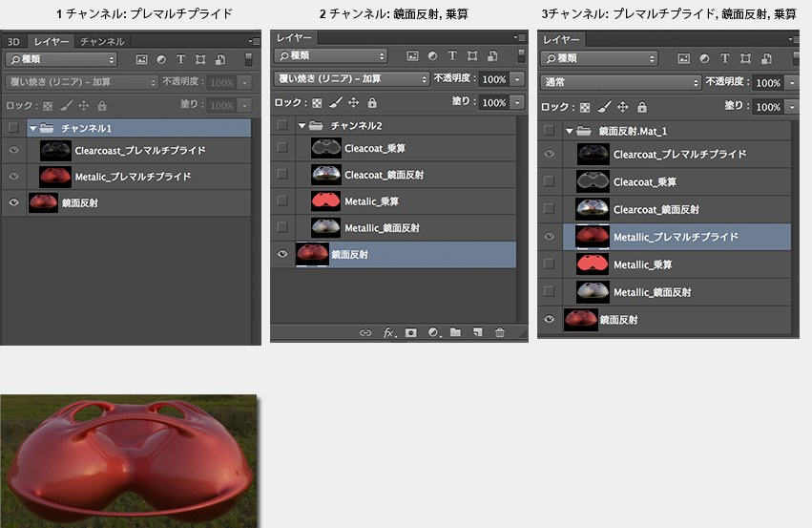Click the new adjustment layer half-circle footer icon
The image size is (812, 528).
[433, 332]
